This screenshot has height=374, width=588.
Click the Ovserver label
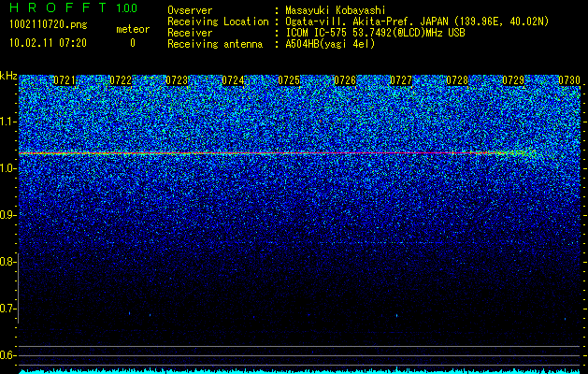pyautogui.click(x=190, y=10)
